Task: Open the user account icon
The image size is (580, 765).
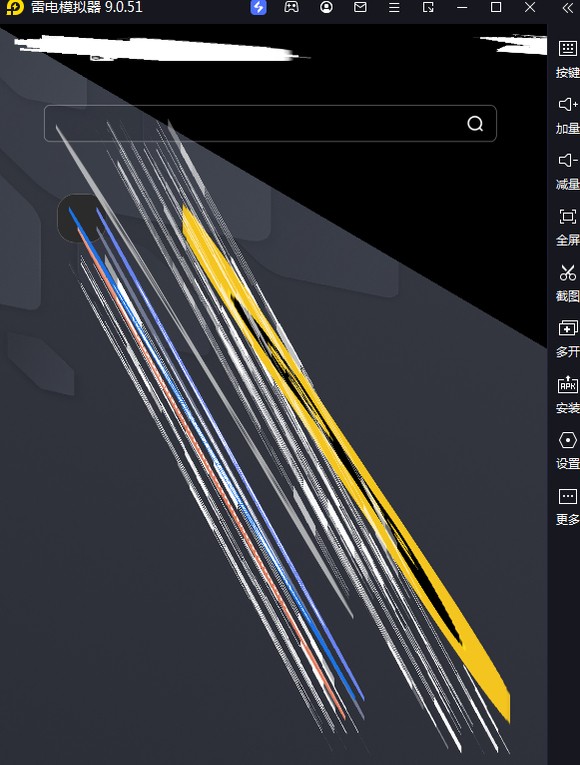Action: click(x=326, y=7)
